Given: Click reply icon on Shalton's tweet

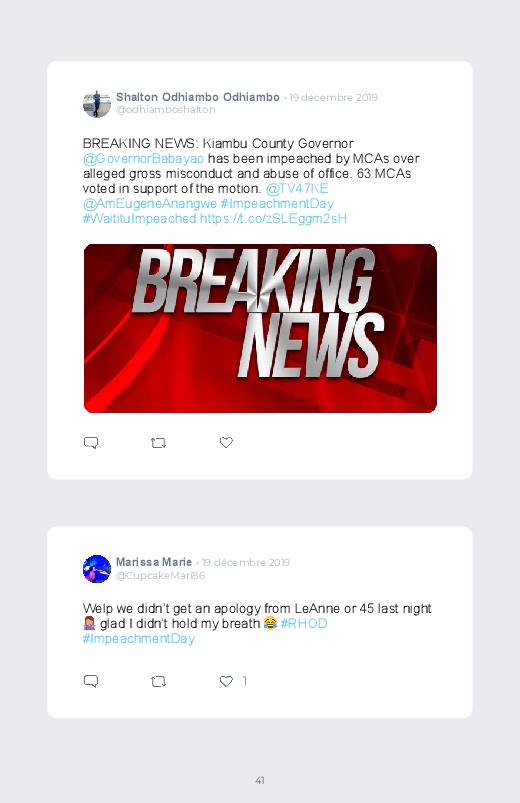Looking at the screenshot, I should (x=91, y=442).
